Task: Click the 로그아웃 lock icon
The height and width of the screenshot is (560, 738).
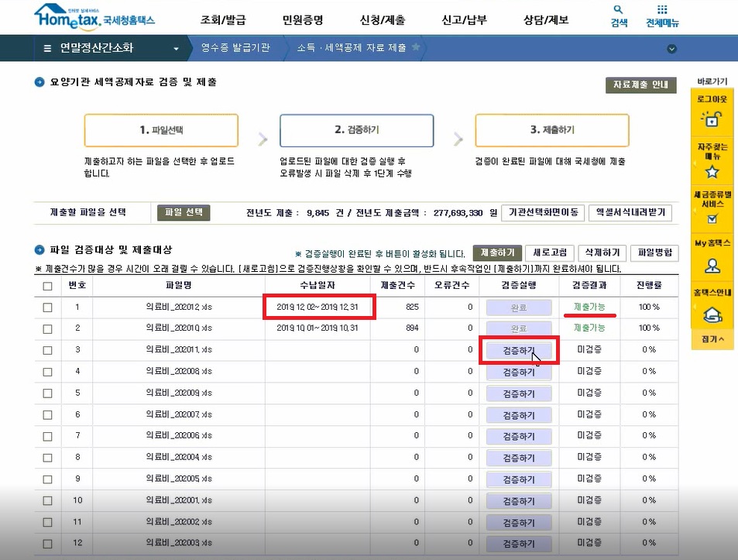Action: tap(712, 119)
